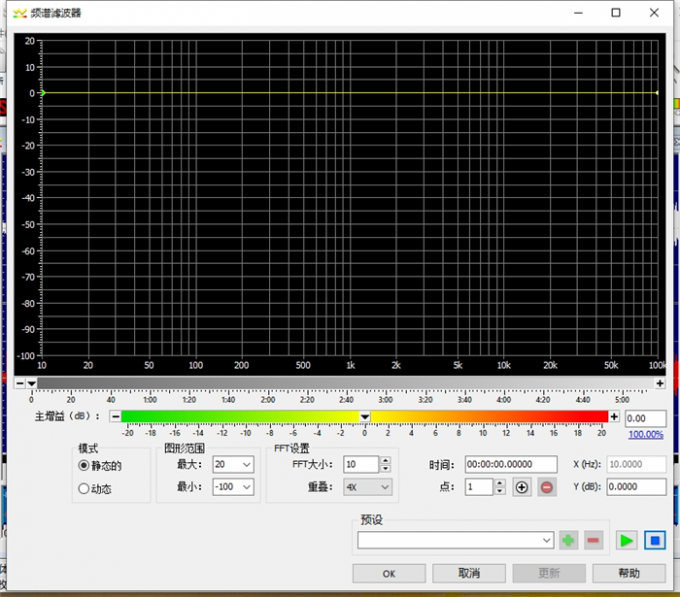680x597 pixels.
Task: Minimize the spectrum filter window
Action: [578, 13]
